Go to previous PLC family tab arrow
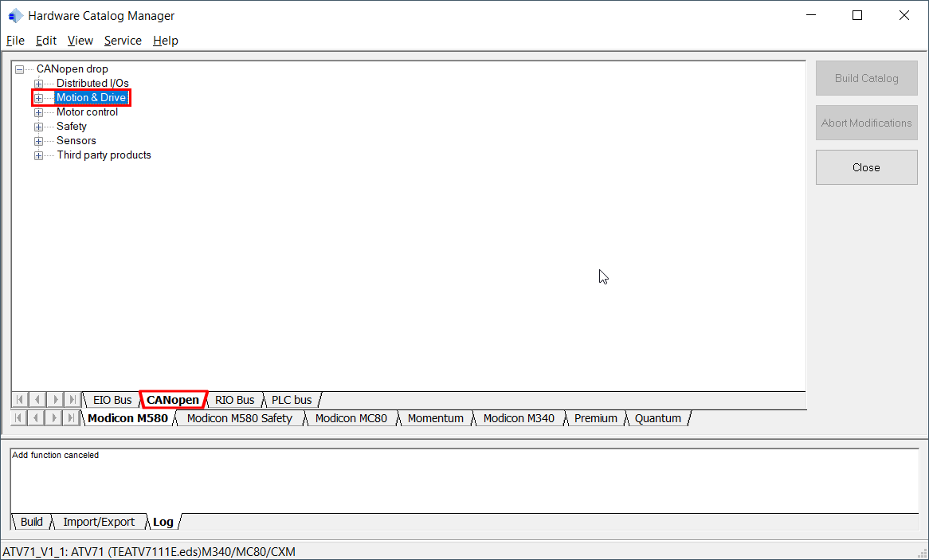The width and height of the screenshot is (929, 560). tap(36, 418)
